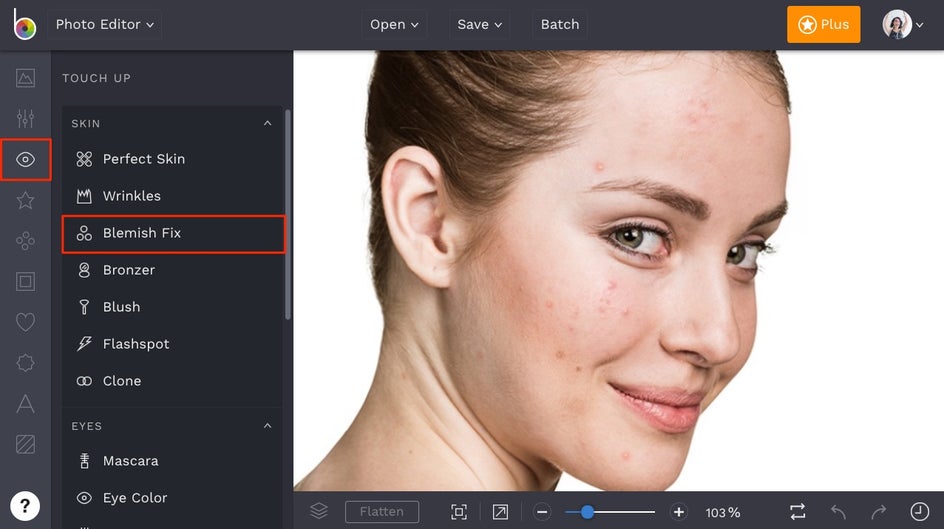Screen dimensions: 944x529
Task: Click the undo arrow
Action: coord(838,512)
